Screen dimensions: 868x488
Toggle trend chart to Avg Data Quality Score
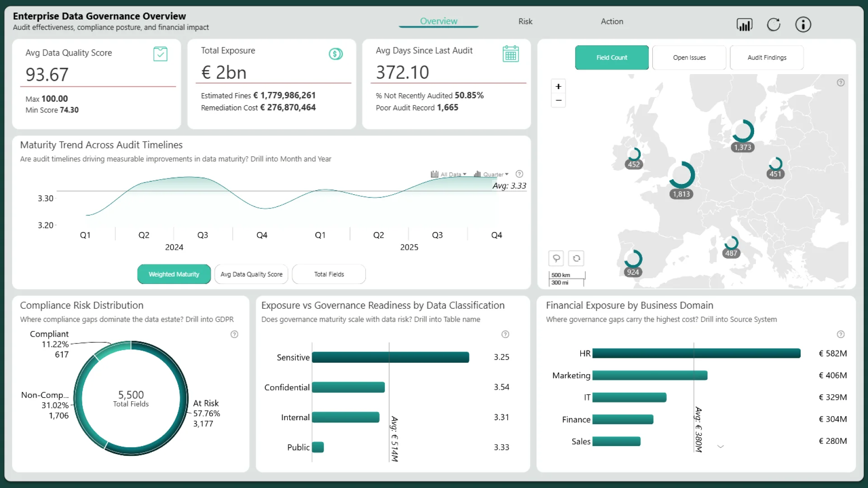251,274
